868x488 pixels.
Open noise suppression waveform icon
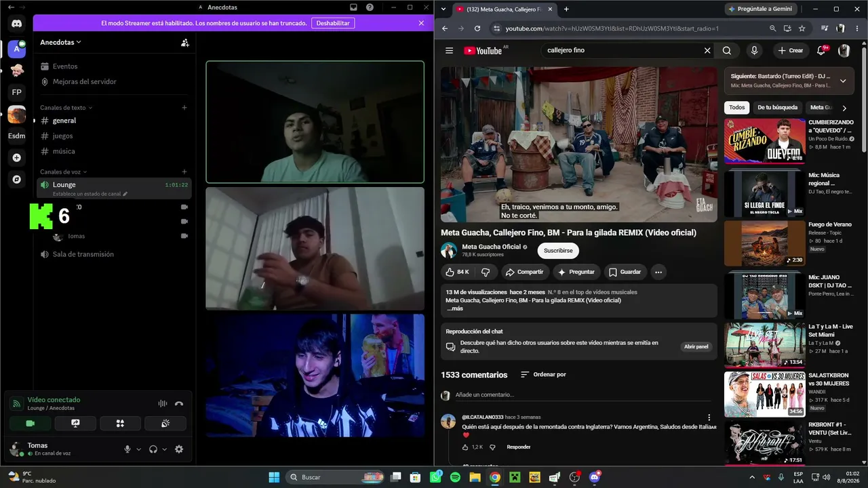pyautogui.click(x=163, y=403)
